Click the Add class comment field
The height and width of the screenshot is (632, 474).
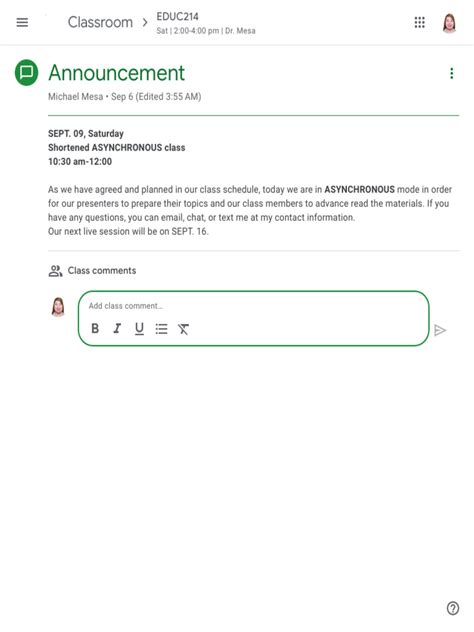(253, 306)
